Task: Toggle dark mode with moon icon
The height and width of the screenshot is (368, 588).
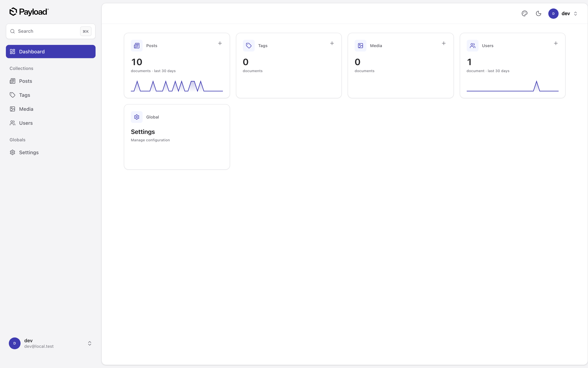Action: (x=538, y=14)
